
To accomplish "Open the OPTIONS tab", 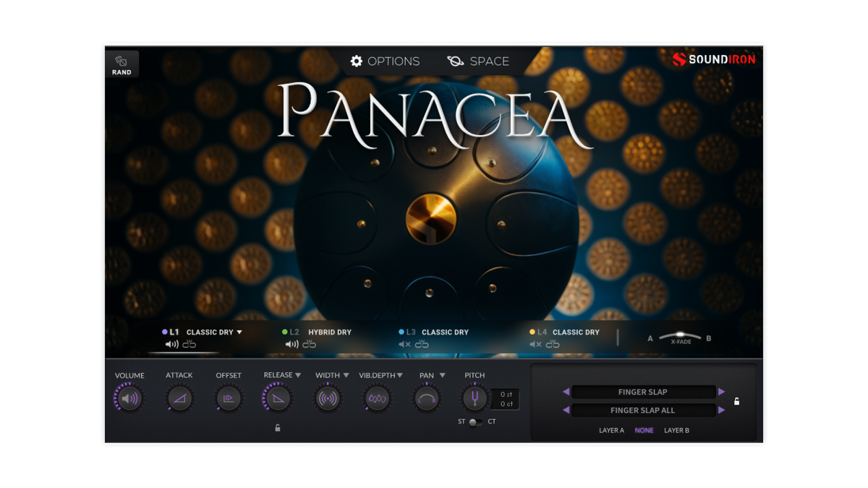I will coord(385,61).
